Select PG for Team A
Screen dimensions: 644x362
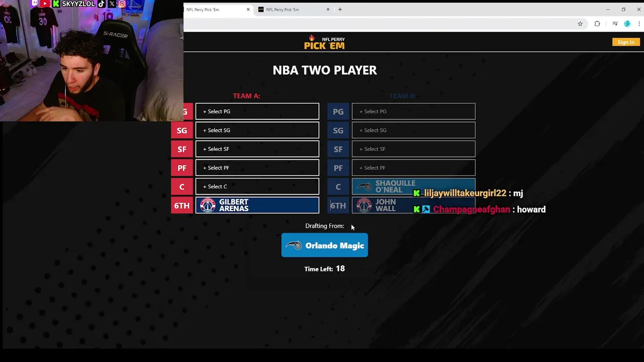coord(257,112)
